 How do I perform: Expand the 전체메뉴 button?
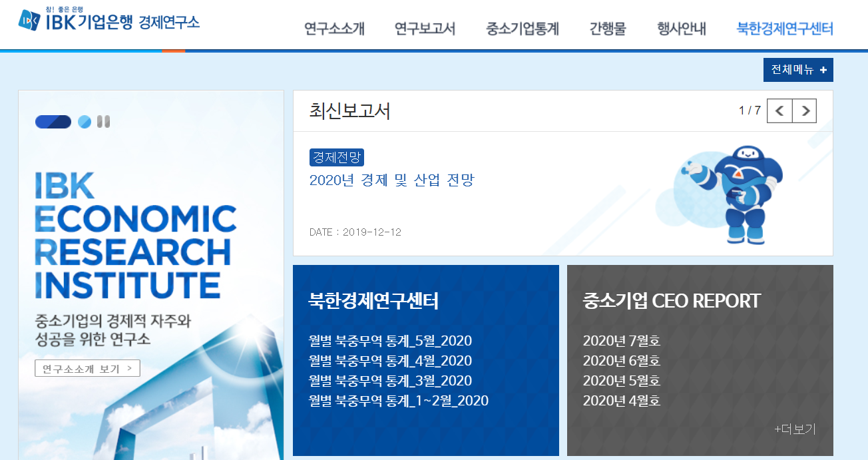point(798,70)
